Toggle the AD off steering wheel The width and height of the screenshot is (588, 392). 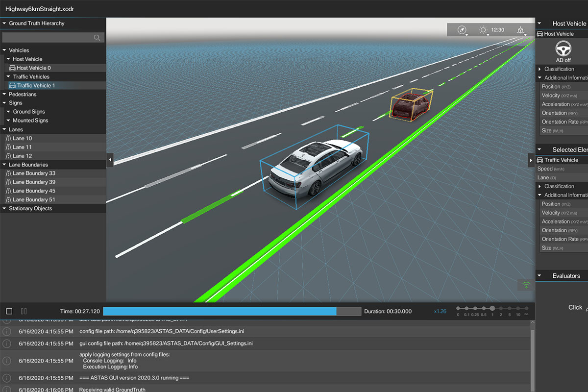(563, 49)
